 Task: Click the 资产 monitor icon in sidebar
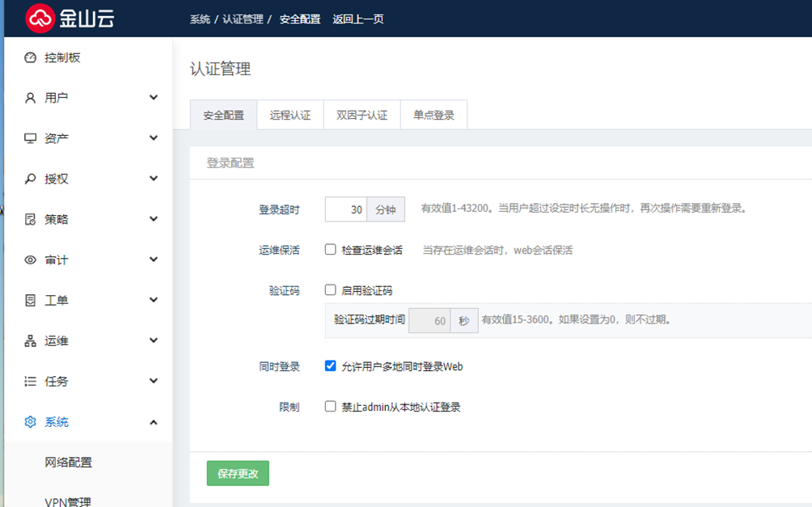tap(31, 138)
